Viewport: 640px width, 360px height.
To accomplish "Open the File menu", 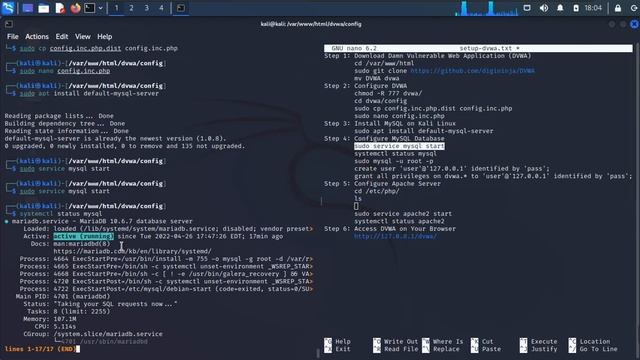I will click(13, 37).
